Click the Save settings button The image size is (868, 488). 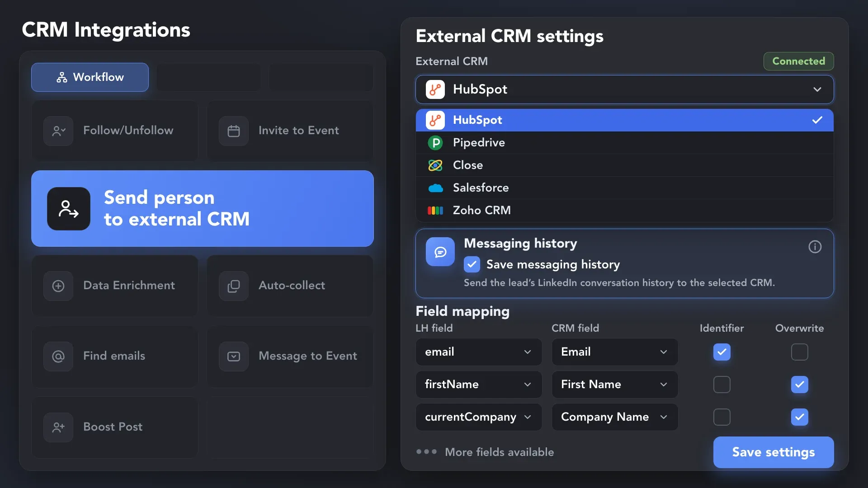click(774, 452)
